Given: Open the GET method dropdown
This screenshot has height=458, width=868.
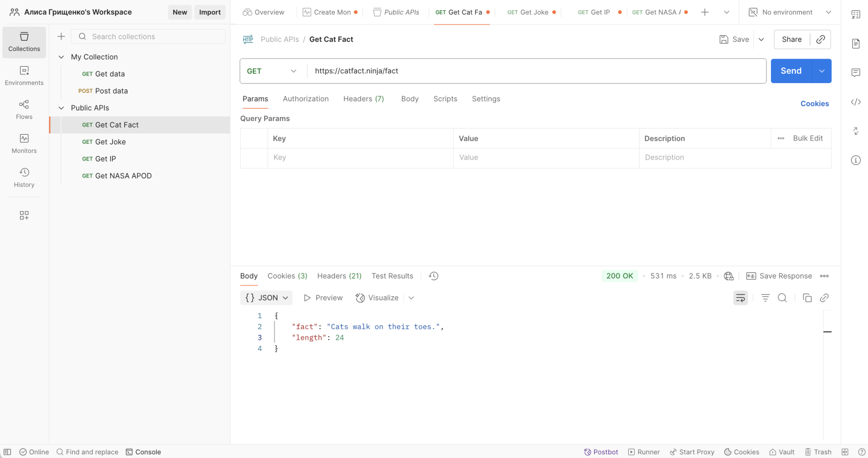Looking at the screenshot, I should pos(271,71).
